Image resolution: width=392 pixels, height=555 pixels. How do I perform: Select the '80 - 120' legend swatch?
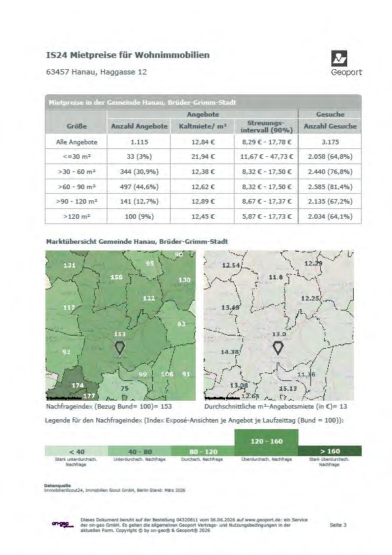tap(203, 451)
